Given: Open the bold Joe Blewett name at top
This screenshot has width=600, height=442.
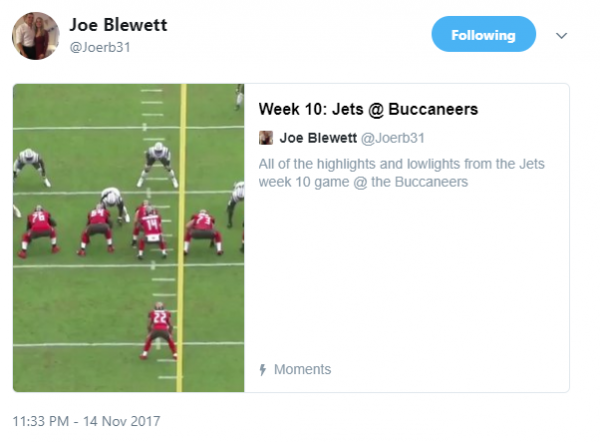Looking at the screenshot, I should point(118,24).
